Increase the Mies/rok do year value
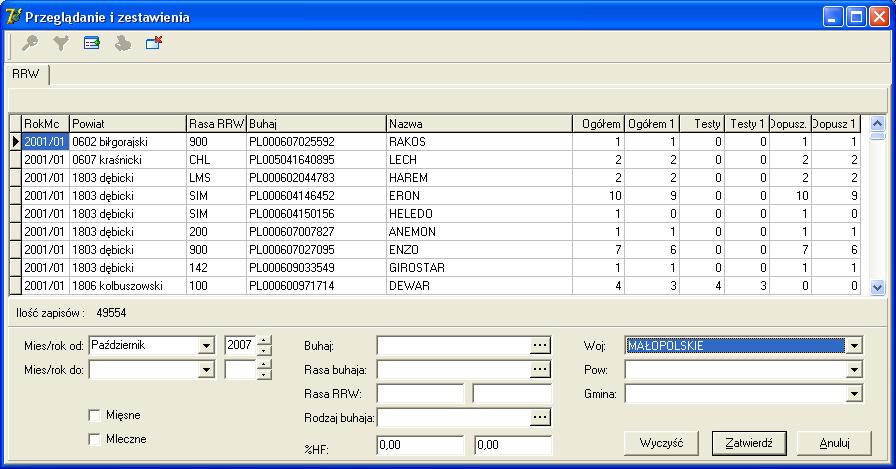Viewport: 896px width, 469px height. click(x=263, y=366)
